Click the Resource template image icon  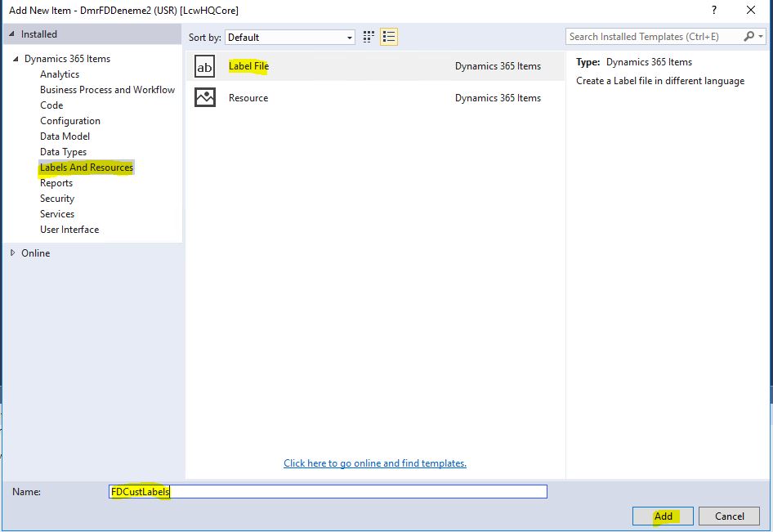[204, 97]
